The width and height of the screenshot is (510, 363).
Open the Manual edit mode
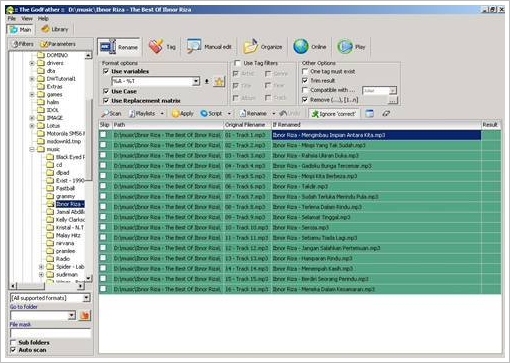209,47
